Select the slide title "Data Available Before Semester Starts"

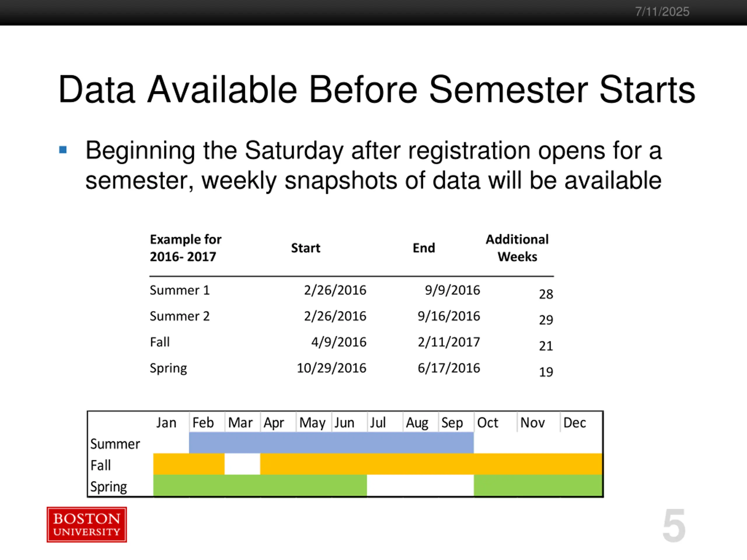coord(376,90)
